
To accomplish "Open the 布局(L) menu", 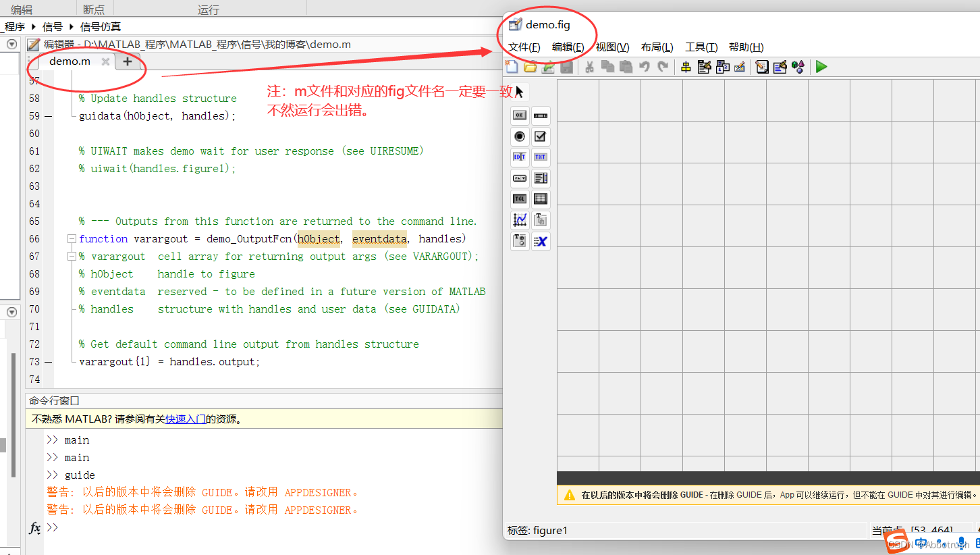I will [x=657, y=47].
